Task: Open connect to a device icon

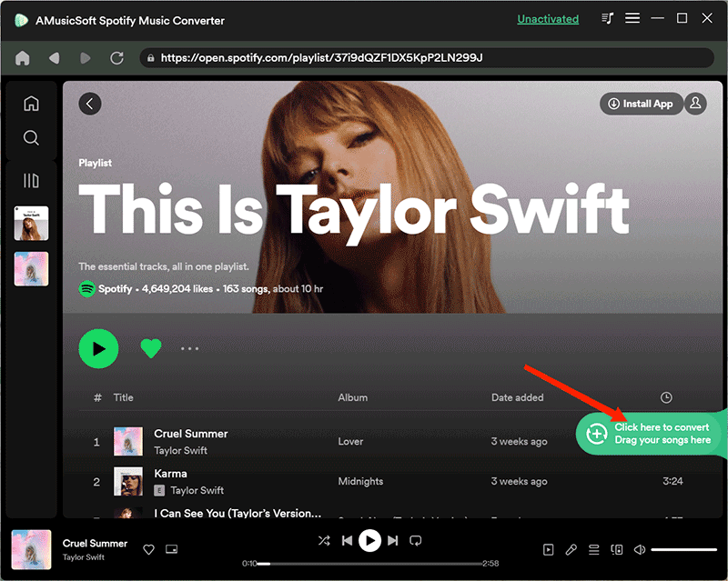Action: tap(617, 550)
